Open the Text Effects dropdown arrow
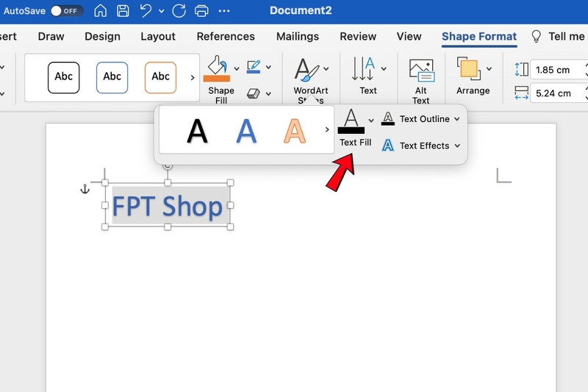 457,146
